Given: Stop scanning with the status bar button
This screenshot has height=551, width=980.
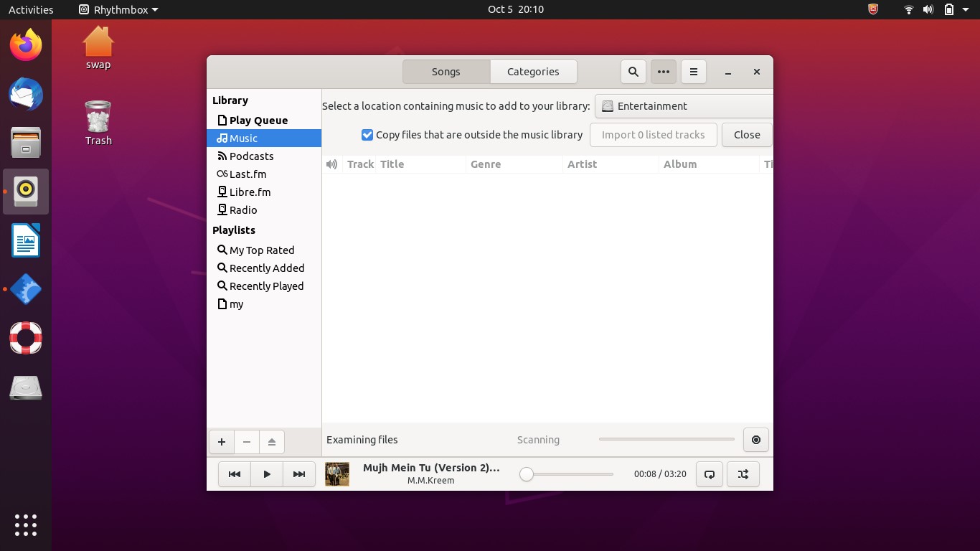Looking at the screenshot, I should tap(755, 440).
